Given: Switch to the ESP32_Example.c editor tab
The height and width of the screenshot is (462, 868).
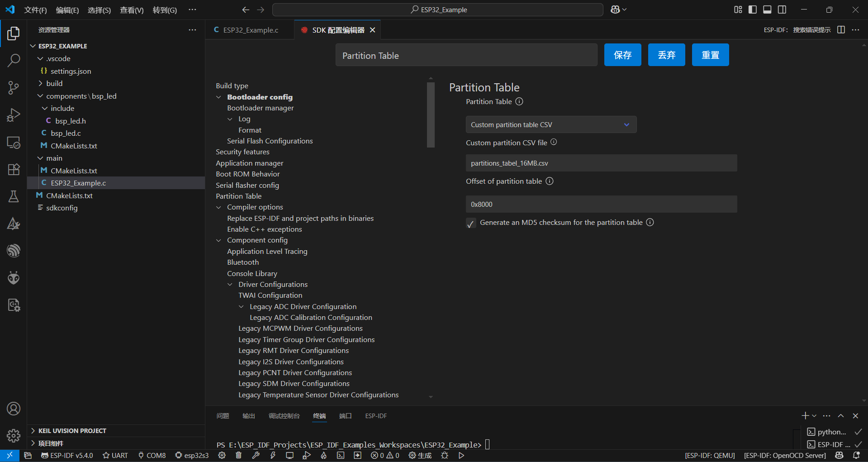Looking at the screenshot, I should coord(250,30).
